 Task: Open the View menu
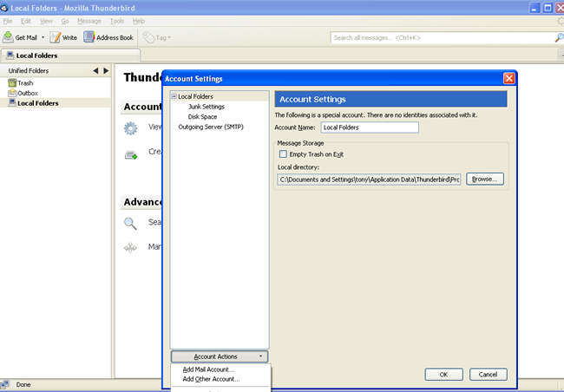click(46, 21)
